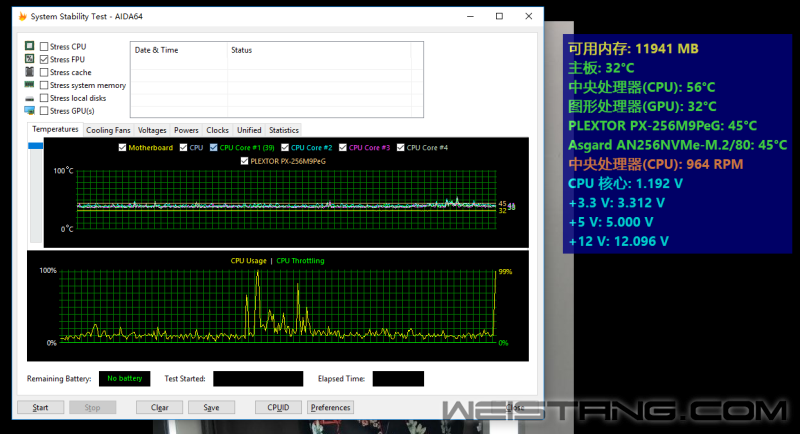This screenshot has height=434, width=800.
Task: Toggle PLEXTOR PX-256M9PeG temperature checkbox
Action: (244, 160)
